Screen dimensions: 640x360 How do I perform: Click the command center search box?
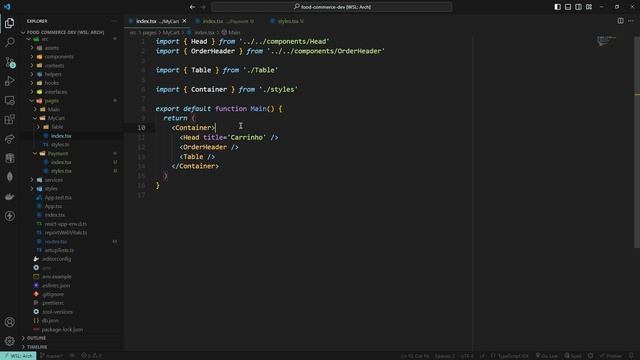click(x=332, y=7)
